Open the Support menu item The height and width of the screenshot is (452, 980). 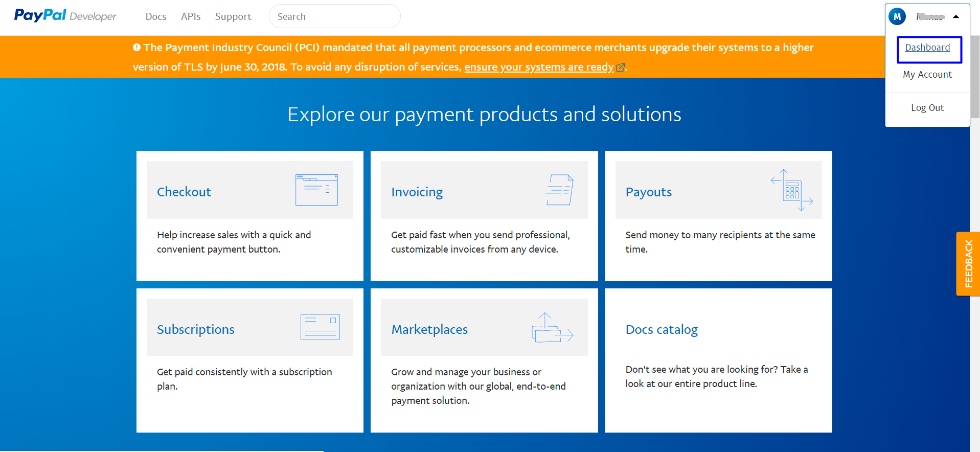(x=233, y=16)
